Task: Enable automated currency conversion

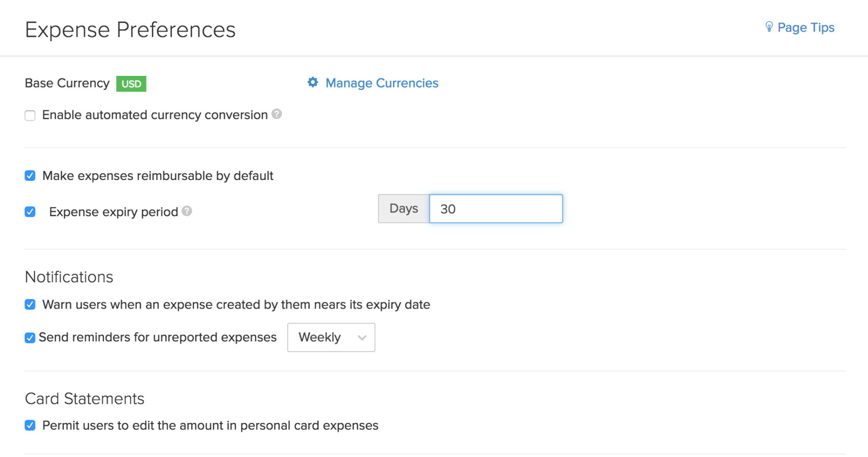Action: (30, 115)
